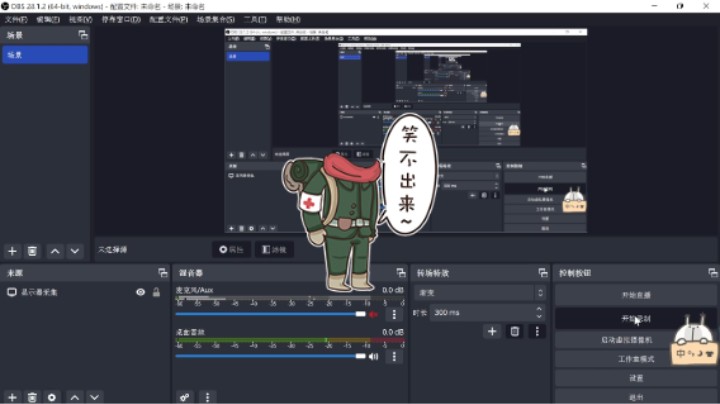Image resolution: width=720 pixels, height=404 pixels.
Task: Toggle lock on 显示器采集 source
Action: 156,292
